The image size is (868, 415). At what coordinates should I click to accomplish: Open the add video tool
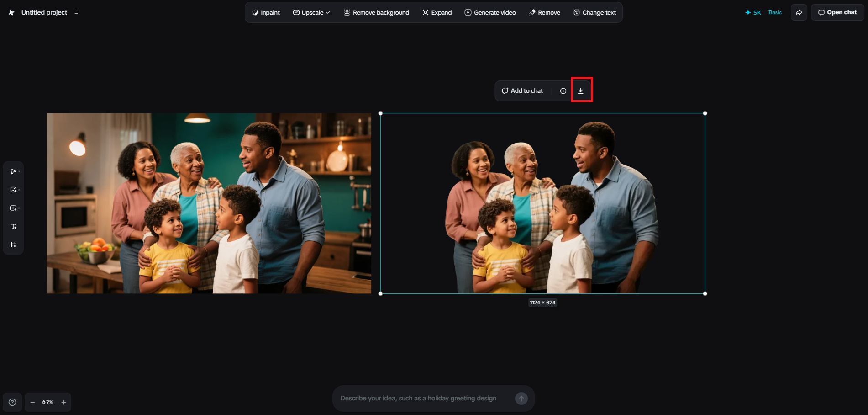click(x=13, y=208)
